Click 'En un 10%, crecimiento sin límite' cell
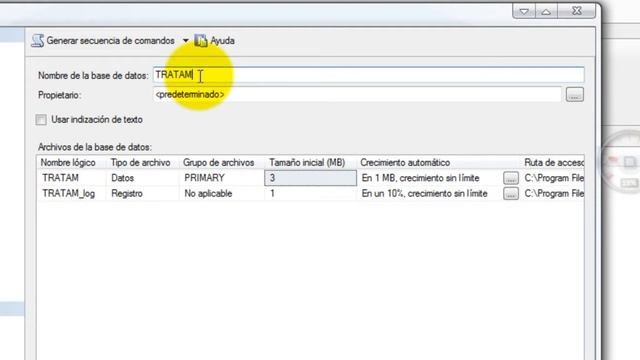The image size is (640, 360). pos(429,193)
